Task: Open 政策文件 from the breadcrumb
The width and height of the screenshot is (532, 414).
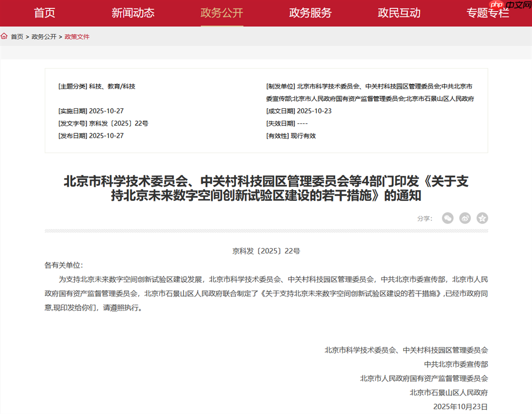Action: pyautogui.click(x=77, y=36)
